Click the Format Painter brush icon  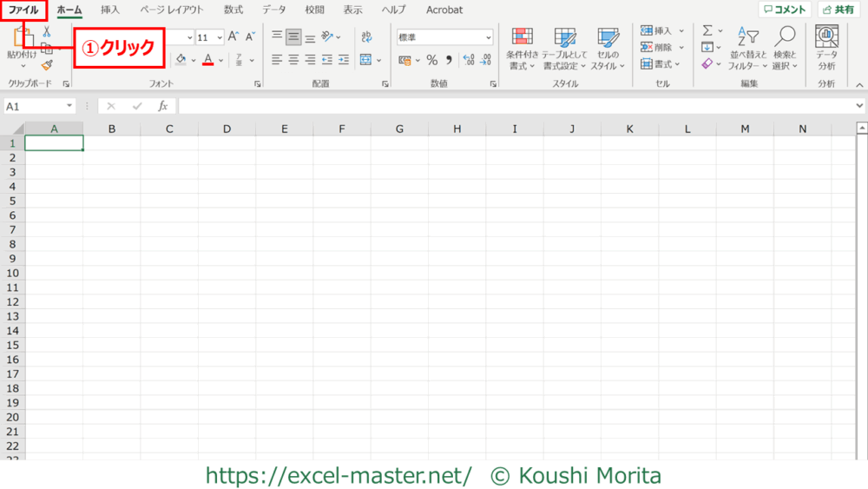click(x=47, y=65)
